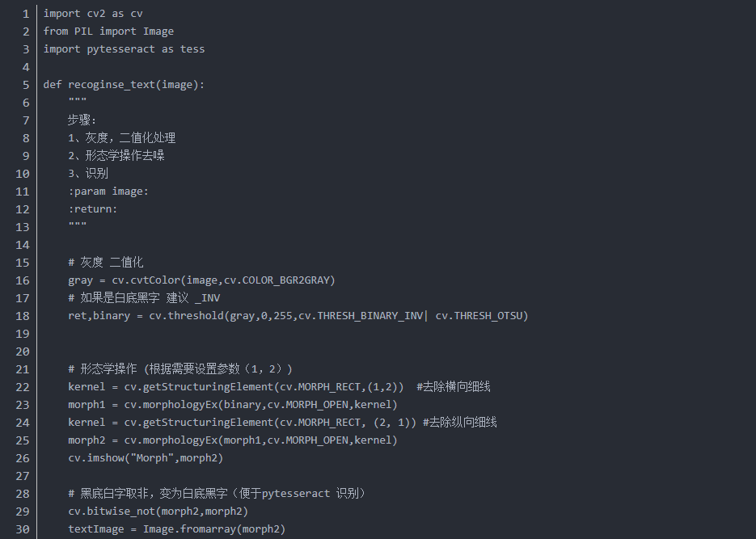
Task: Click the comment '#去除横向细线'
Action: 454,387
